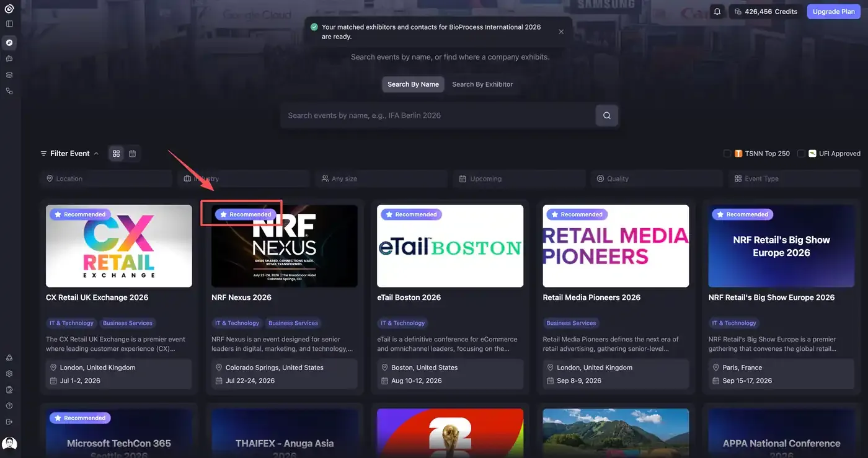Screen dimensions: 868x458
Task: Click the logout icon in sidebar
Action: point(9,422)
